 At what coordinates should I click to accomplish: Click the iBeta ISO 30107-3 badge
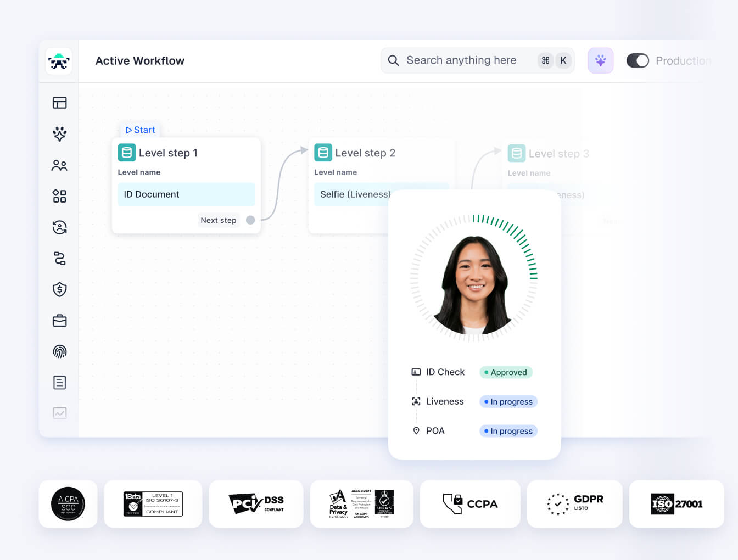click(x=153, y=504)
